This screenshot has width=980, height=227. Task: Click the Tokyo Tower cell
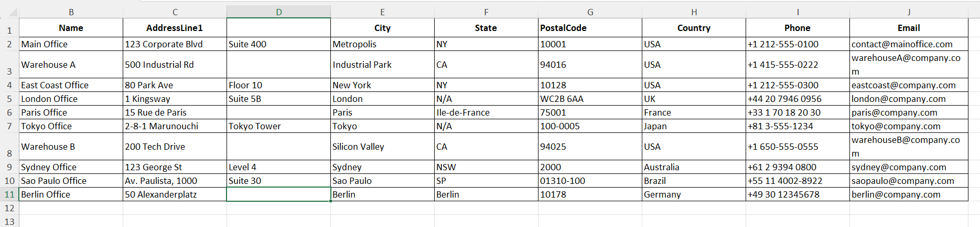click(278, 126)
